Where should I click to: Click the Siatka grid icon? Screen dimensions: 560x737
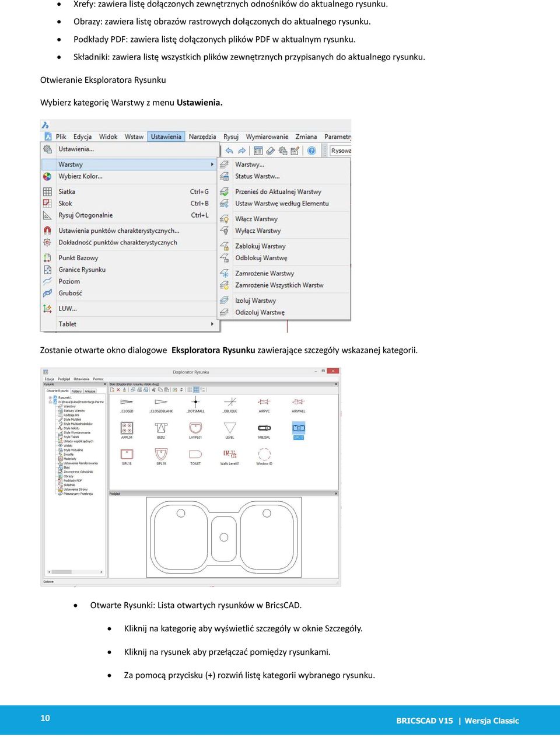coord(47,191)
